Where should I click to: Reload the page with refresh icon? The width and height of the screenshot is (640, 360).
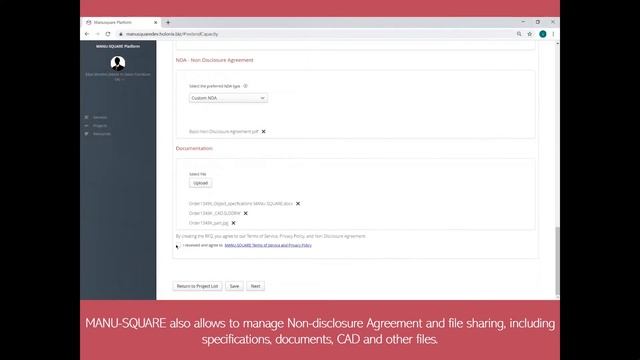click(x=108, y=34)
